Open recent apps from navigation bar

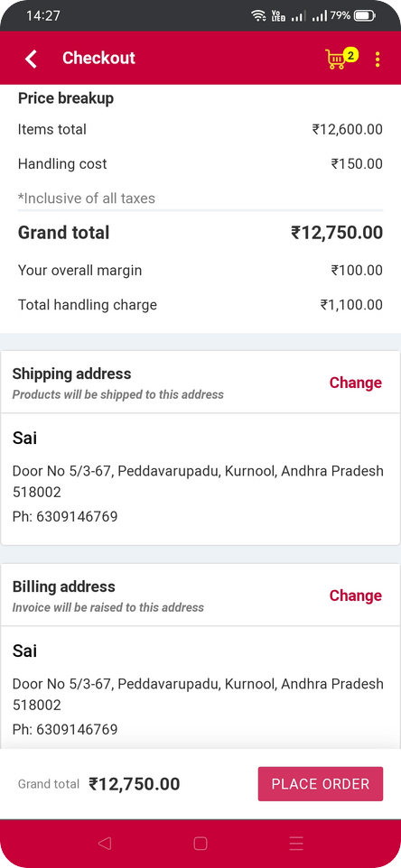point(296,843)
